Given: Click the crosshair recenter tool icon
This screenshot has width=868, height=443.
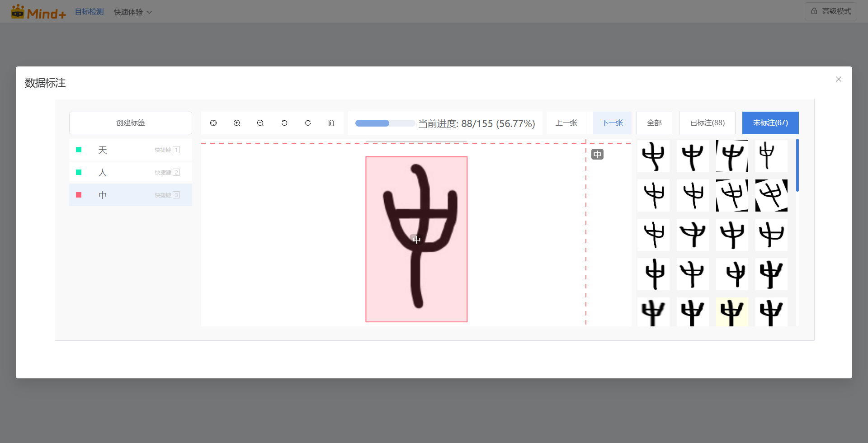Looking at the screenshot, I should 213,123.
